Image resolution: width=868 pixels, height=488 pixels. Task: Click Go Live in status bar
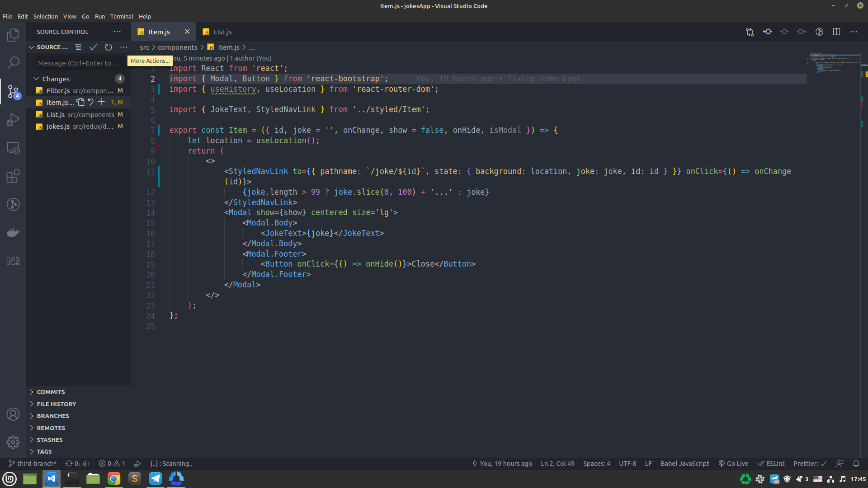[x=733, y=464]
